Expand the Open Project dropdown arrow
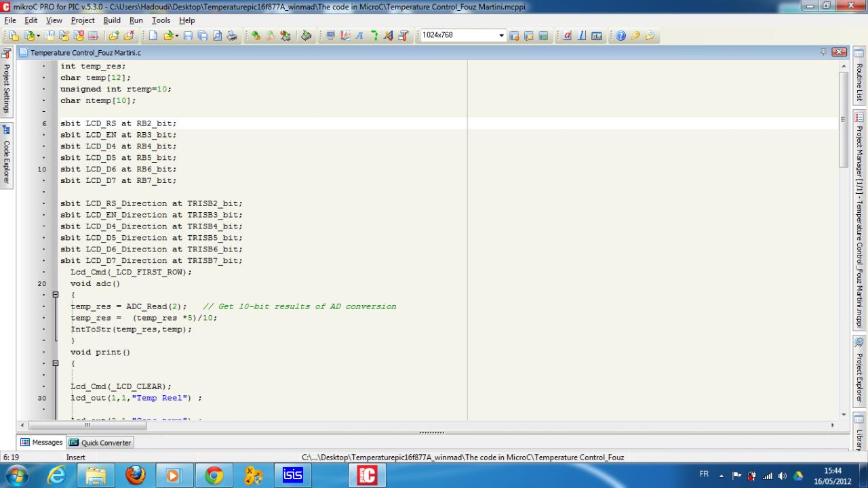The height and width of the screenshot is (488, 868). (x=39, y=35)
